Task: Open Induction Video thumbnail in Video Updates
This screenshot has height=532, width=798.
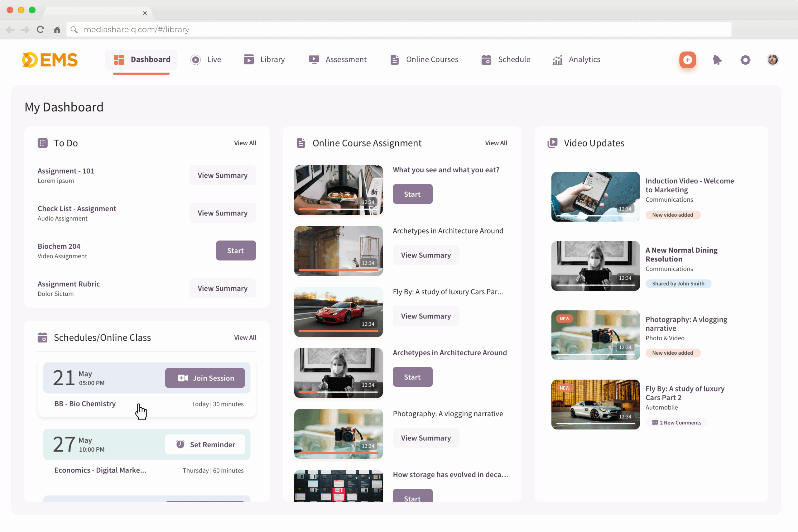Action: 595,197
